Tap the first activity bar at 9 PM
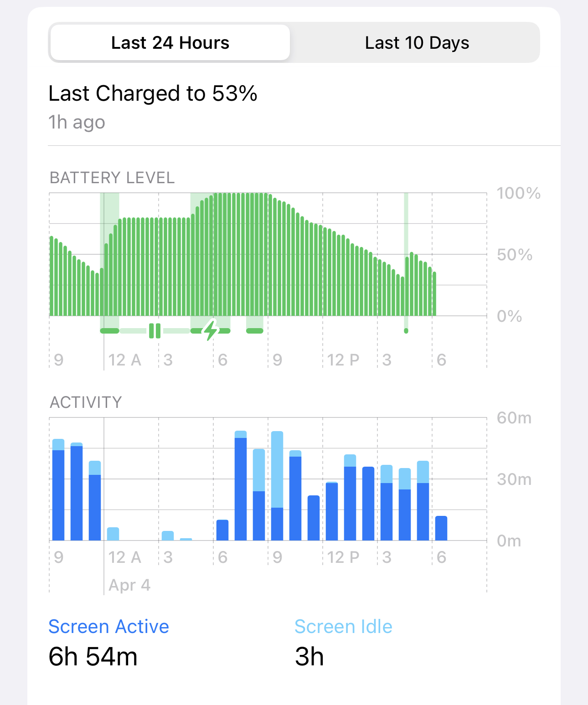Image resolution: width=588 pixels, height=705 pixels. 58,490
